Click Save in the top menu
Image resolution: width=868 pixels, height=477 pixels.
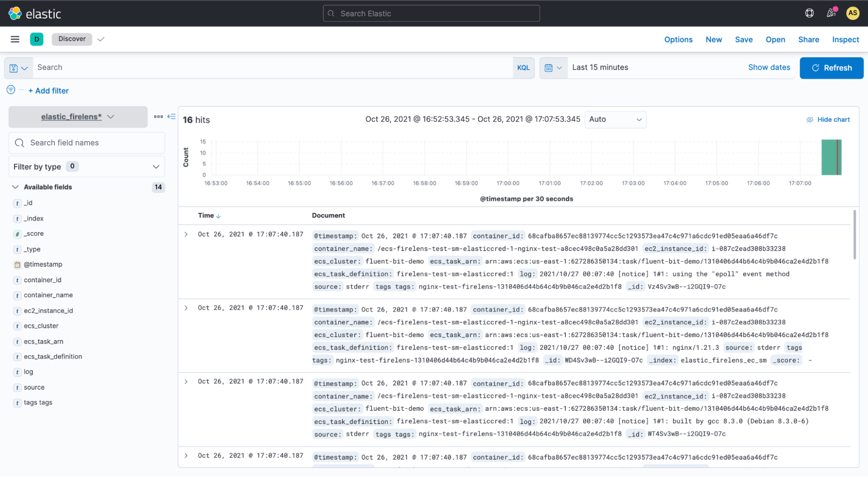tap(744, 40)
